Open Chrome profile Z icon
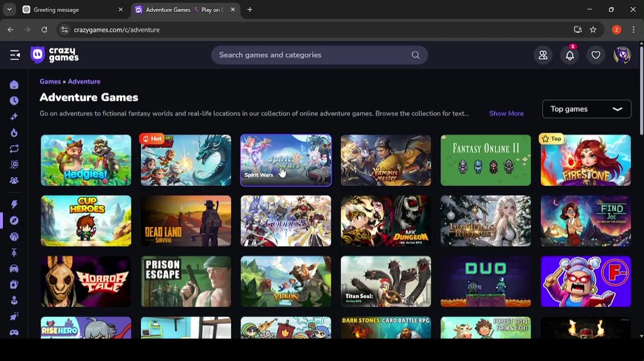The height and width of the screenshot is (361, 644). 616,30
